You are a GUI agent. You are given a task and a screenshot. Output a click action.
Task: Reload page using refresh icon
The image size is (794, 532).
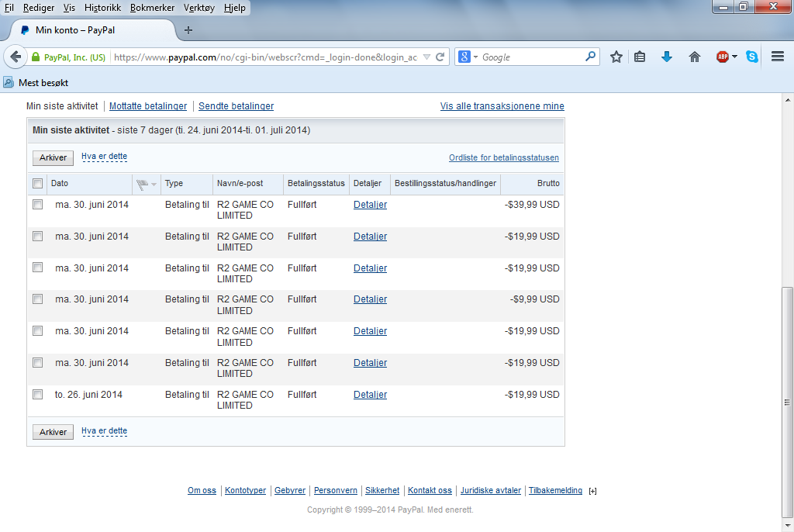coord(440,57)
